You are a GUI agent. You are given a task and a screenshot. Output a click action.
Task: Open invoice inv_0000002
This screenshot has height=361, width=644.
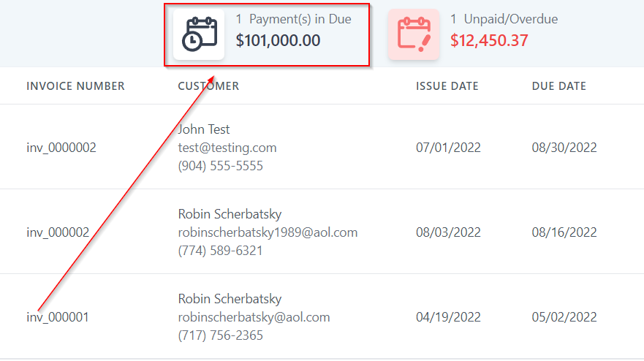point(61,148)
